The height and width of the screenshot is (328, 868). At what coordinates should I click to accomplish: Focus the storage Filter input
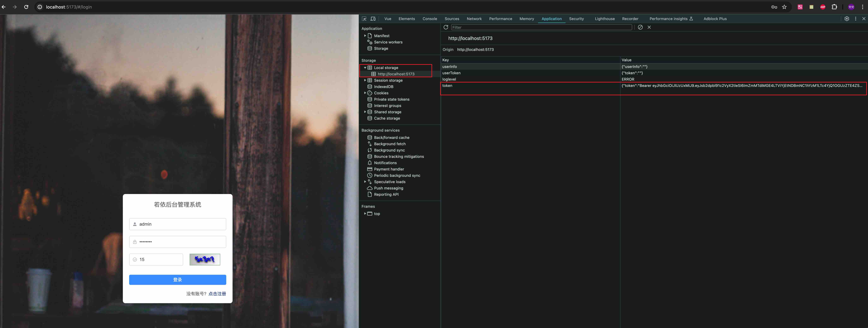[542, 27]
